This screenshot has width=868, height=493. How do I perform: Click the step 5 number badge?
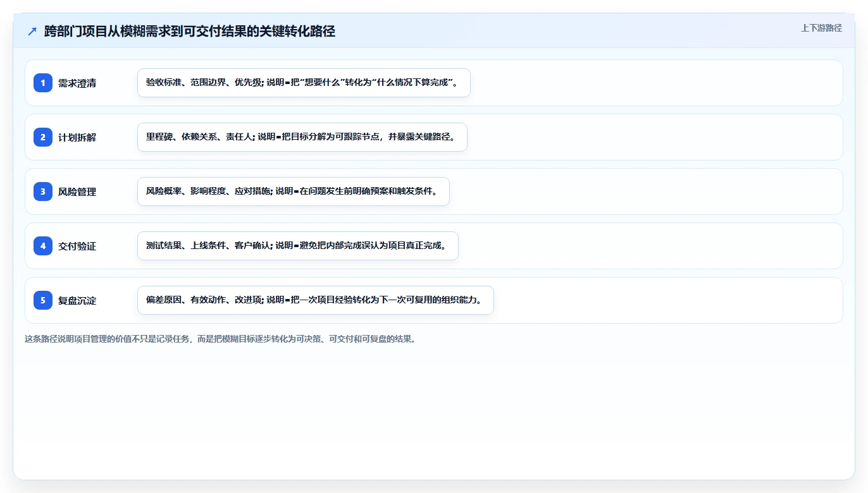(43, 300)
